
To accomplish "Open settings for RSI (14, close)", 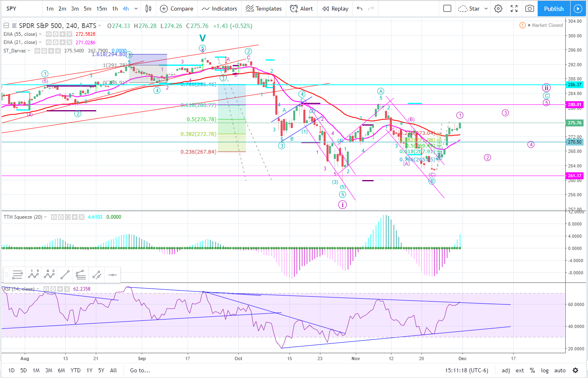I will coord(53,289).
